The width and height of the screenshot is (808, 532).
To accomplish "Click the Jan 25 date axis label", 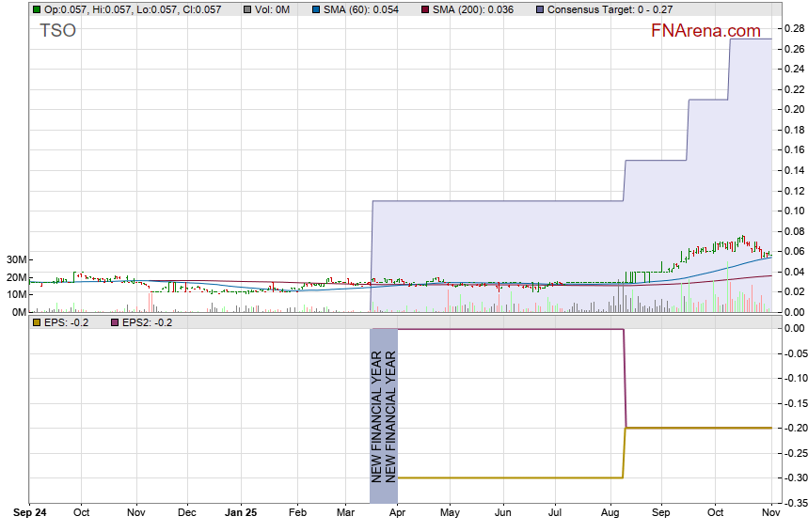I will pyautogui.click(x=241, y=514).
